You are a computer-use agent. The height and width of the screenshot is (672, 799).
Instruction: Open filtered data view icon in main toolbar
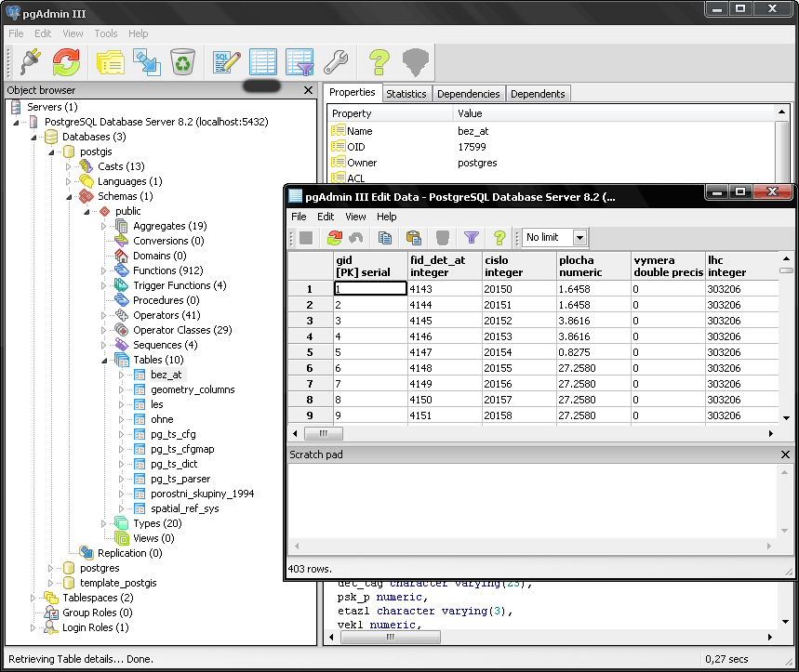pos(300,62)
